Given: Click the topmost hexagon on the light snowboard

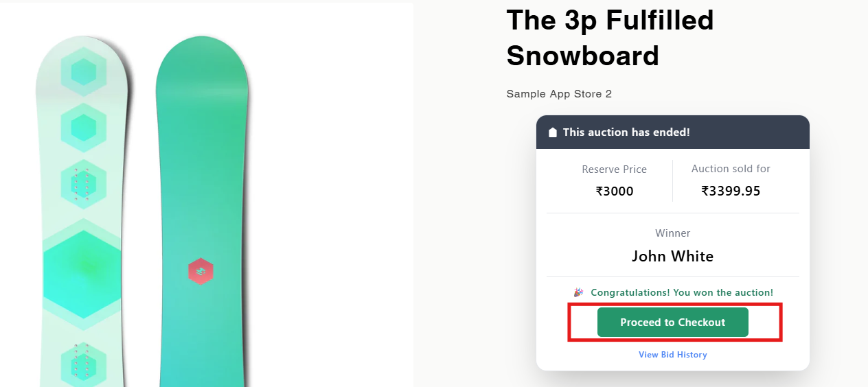Looking at the screenshot, I should point(83,72).
